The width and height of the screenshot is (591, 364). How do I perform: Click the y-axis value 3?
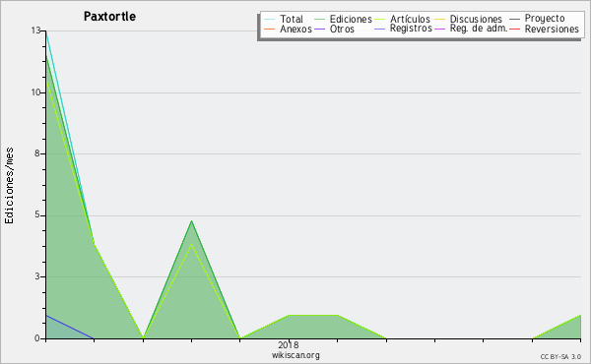click(x=37, y=276)
